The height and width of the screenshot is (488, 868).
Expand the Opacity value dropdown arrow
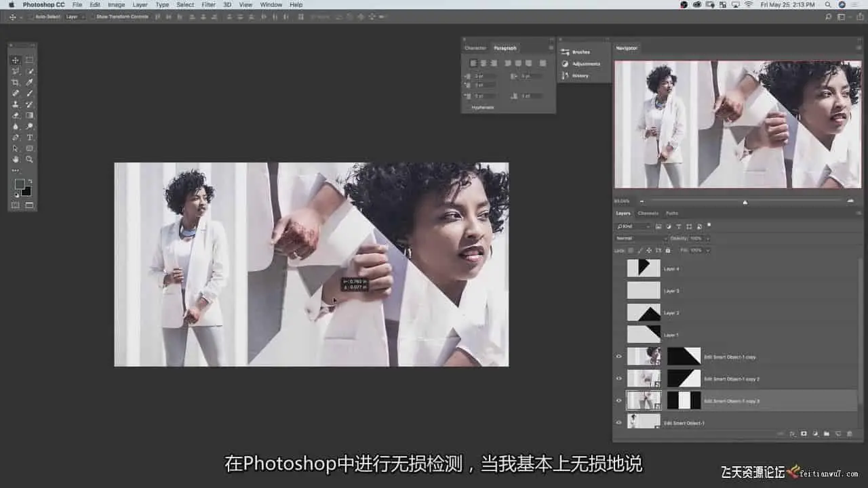click(709, 239)
